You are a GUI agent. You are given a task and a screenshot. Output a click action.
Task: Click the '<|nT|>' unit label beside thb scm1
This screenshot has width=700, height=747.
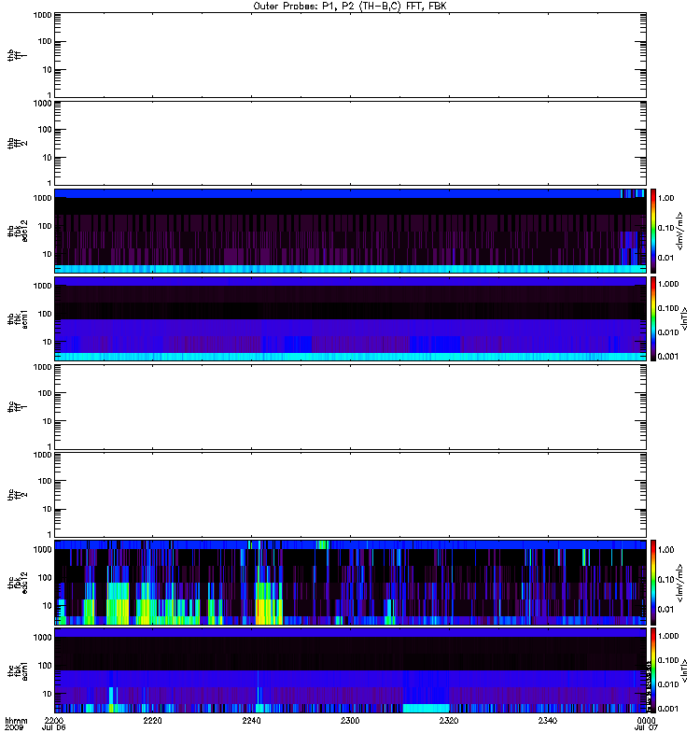point(684,318)
